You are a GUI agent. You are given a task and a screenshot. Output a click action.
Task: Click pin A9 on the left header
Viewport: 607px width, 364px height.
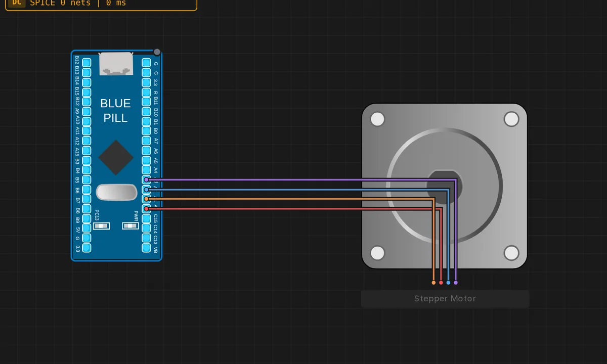point(86,112)
